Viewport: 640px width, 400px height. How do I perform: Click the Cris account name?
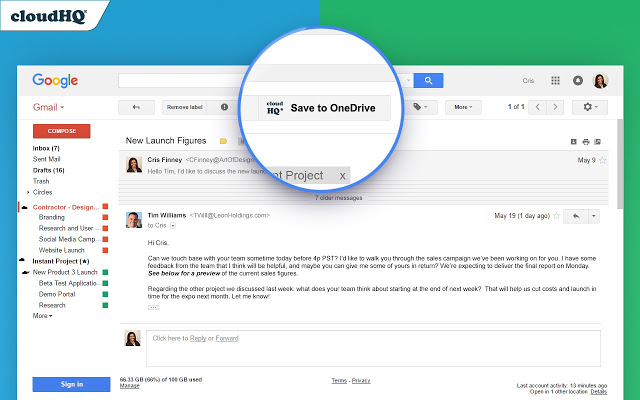click(x=528, y=81)
